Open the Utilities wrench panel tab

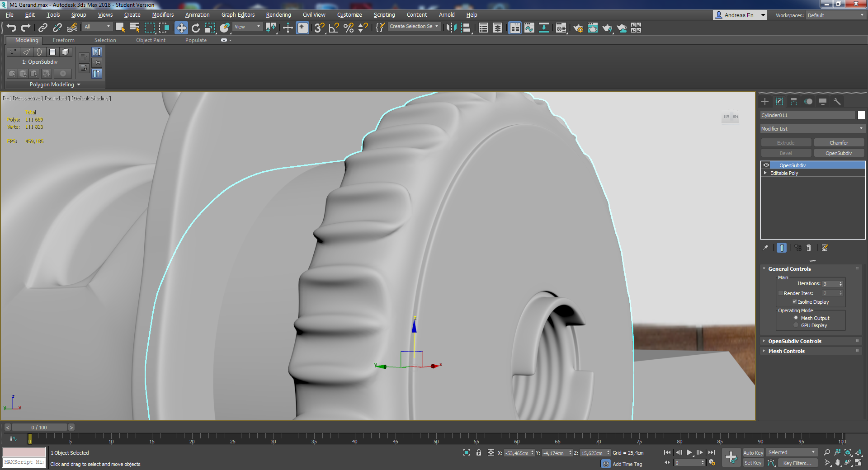tap(837, 102)
